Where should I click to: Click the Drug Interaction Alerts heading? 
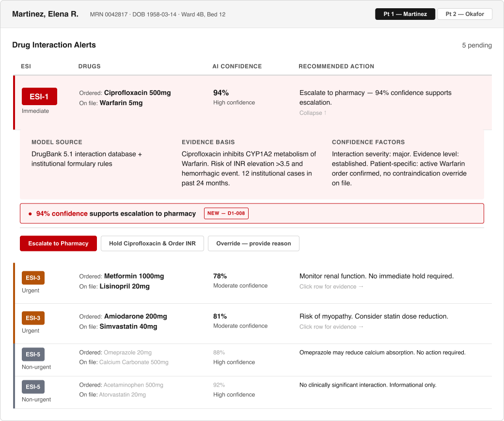point(54,45)
